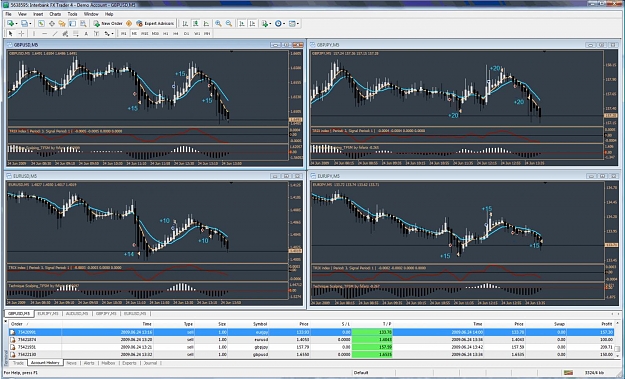Expand the Profiles dropdown arrow
Image resolution: width=625 pixels, height=379 pixels.
click(30, 24)
